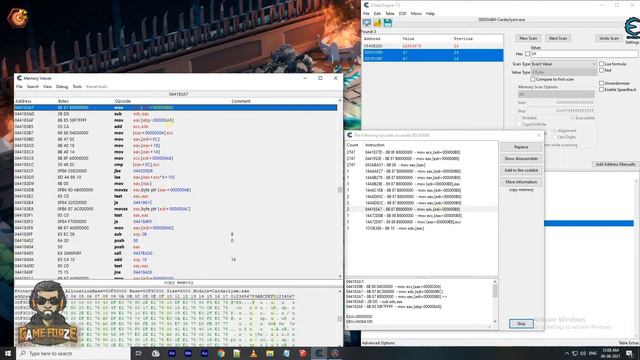Open the Value Type dropdown
This screenshot has width=640, height=360.
[564, 72]
